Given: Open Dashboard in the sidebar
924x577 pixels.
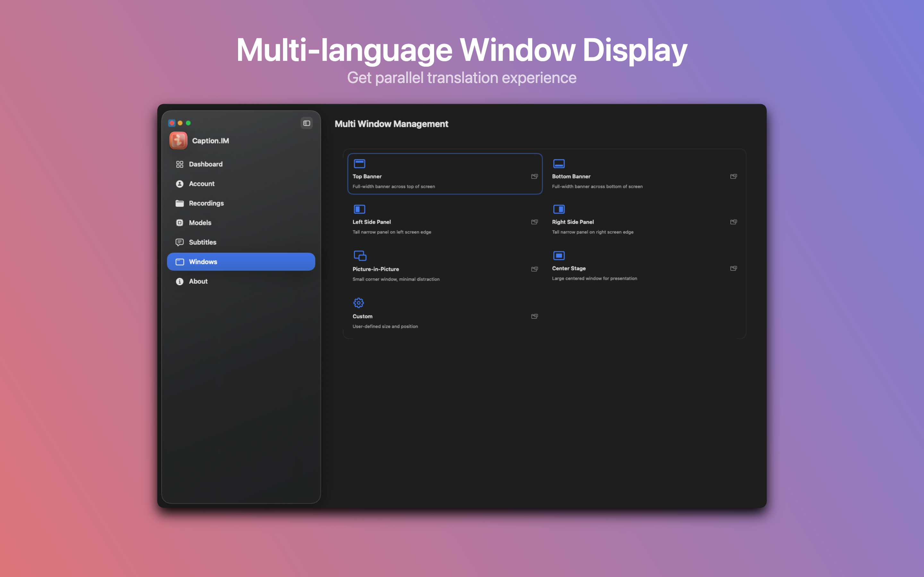Looking at the screenshot, I should [x=205, y=164].
